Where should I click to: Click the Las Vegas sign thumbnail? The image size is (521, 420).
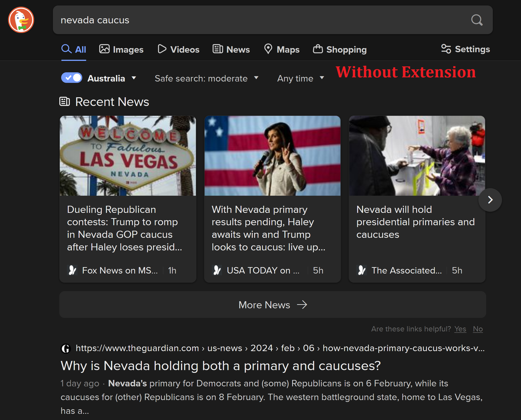(x=128, y=156)
